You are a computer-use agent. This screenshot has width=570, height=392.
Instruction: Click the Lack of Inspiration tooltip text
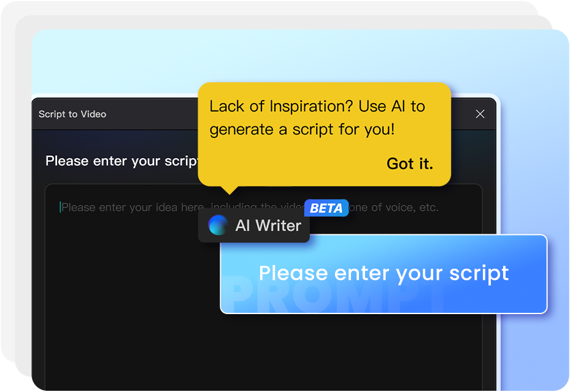(317, 118)
